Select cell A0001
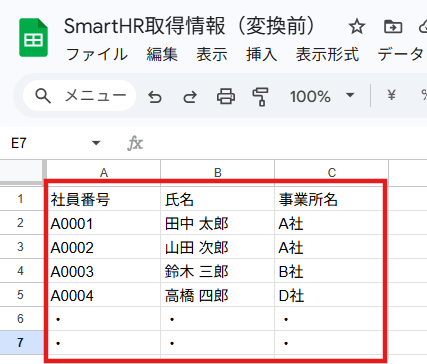The width and height of the screenshot is (427, 364). (x=104, y=223)
